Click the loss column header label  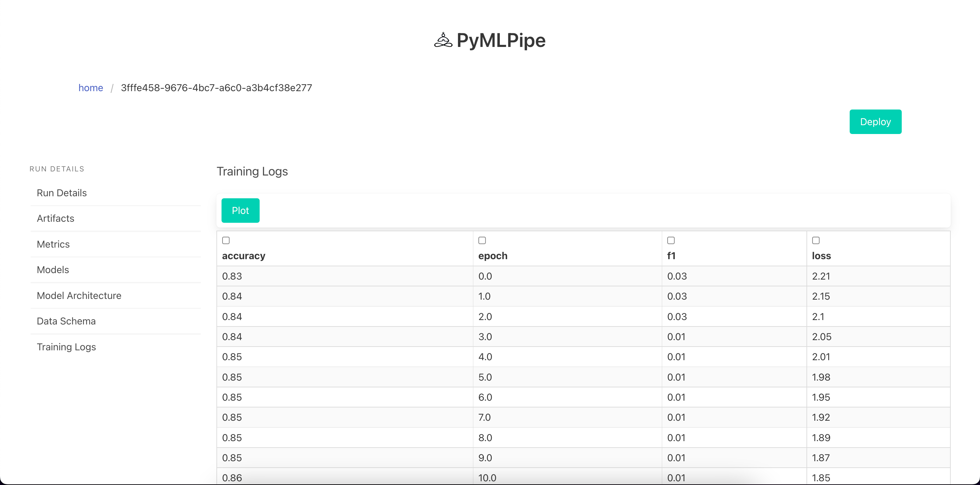click(x=821, y=256)
